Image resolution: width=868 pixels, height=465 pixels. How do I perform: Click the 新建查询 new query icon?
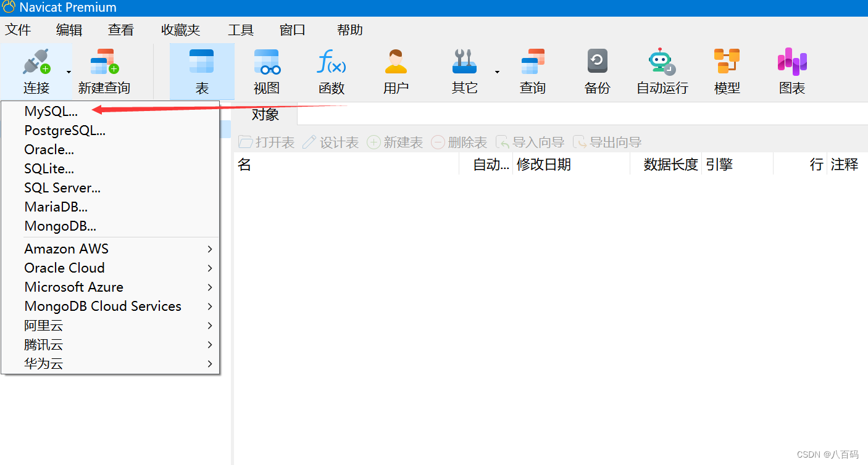click(x=104, y=62)
